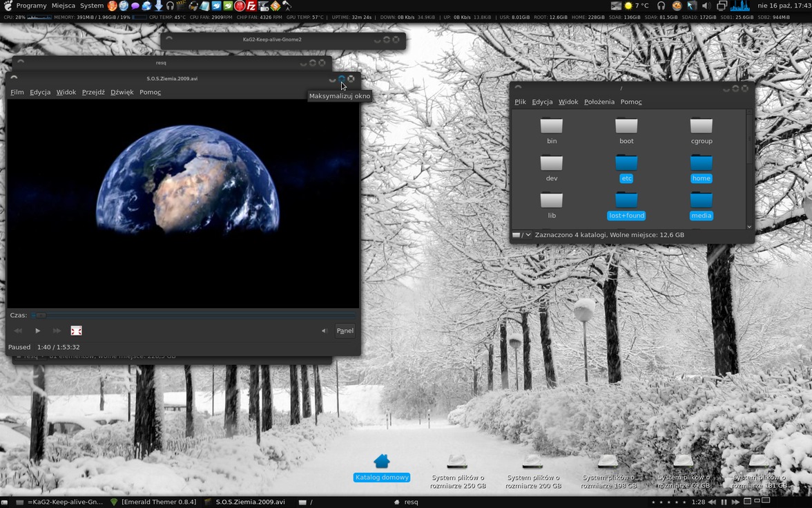Click the clapperboard movie launcher icon
The width and height of the screenshot is (812, 508).
coord(181,6)
